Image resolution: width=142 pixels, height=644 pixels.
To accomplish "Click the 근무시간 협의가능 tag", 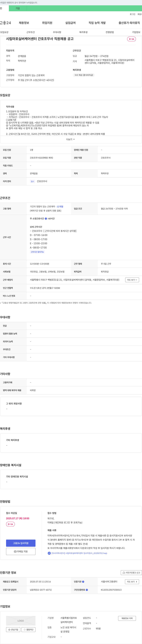I will pos(37,252).
